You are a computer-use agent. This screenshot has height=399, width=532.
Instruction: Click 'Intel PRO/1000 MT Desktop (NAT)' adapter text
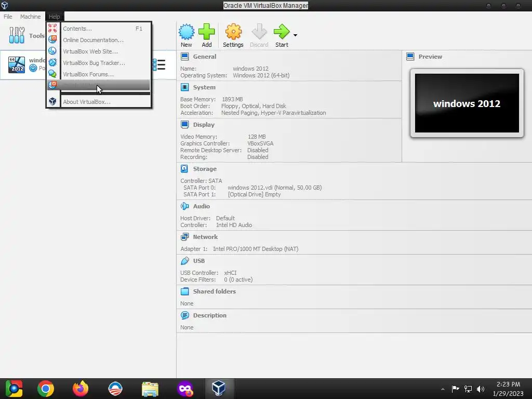[x=256, y=249]
